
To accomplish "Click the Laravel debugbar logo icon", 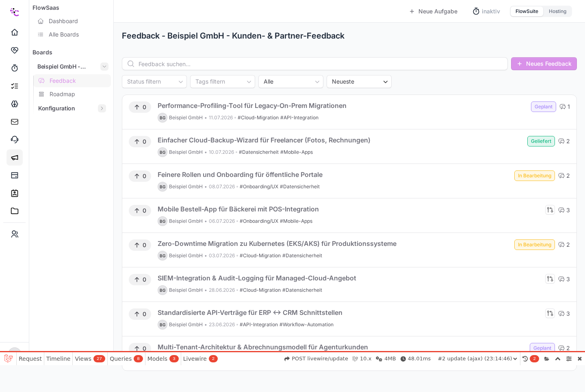I will pyautogui.click(x=8, y=359).
